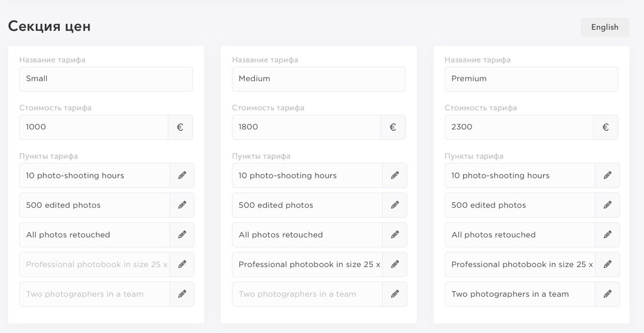
Task: Edit '10 photo-shooting hours' pencil in Small tariff
Action: tap(182, 176)
